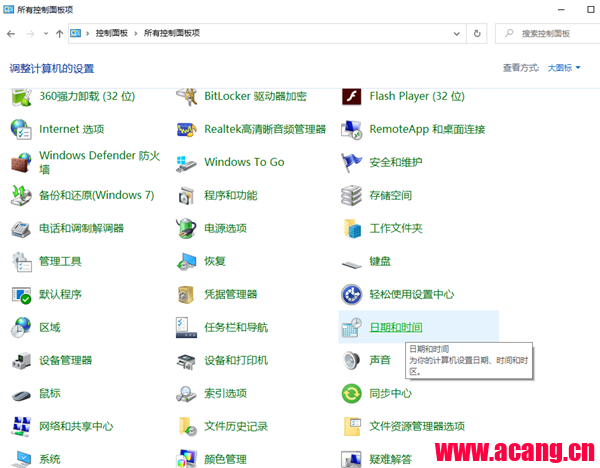Open 日期和时间 calendar icon
Screen dimensions: 600x468
[351, 328]
